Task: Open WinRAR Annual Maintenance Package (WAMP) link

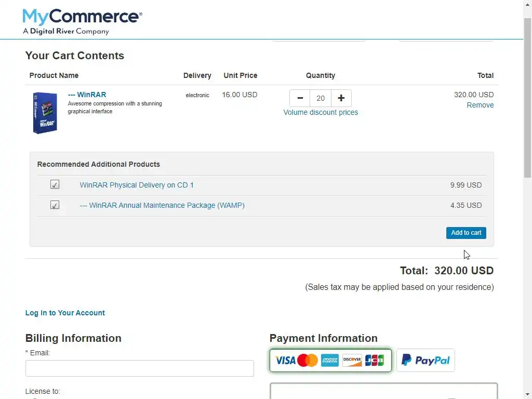Action: [x=162, y=205]
